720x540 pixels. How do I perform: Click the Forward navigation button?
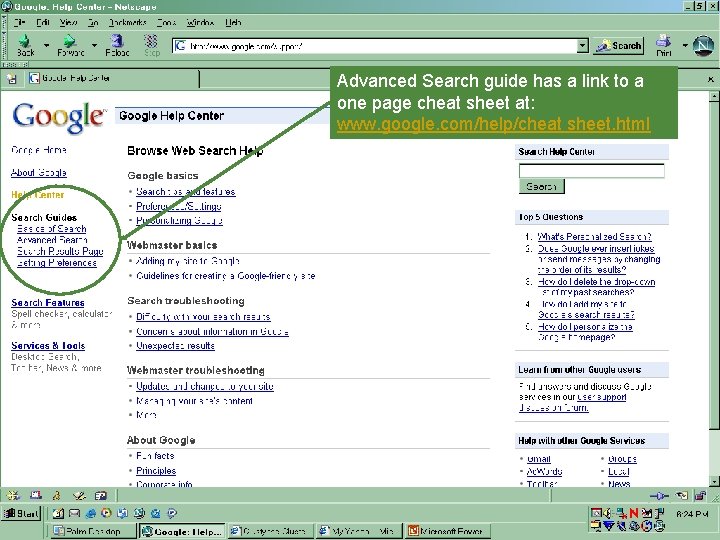(x=70, y=45)
